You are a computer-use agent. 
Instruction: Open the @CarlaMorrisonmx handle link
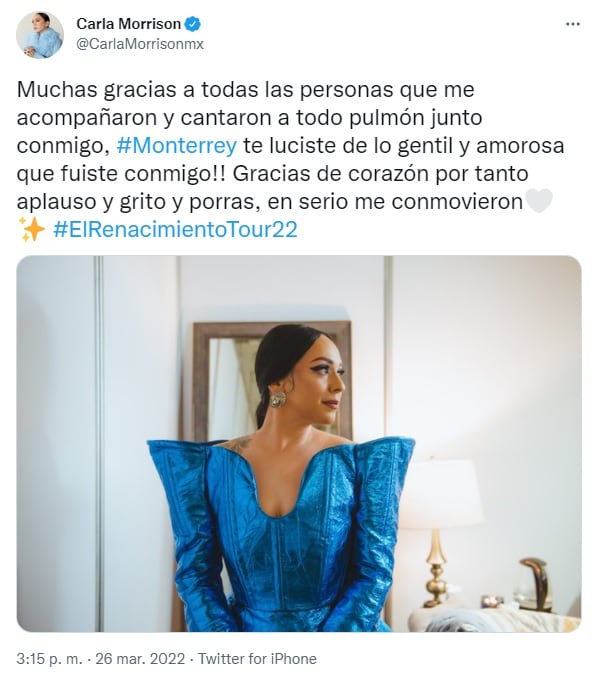pos(140,44)
